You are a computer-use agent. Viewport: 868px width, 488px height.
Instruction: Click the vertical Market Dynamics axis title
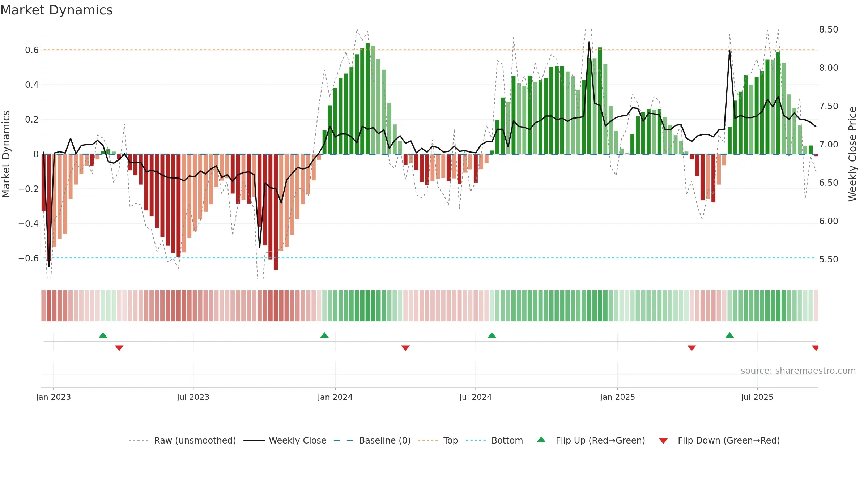click(6, 154)
